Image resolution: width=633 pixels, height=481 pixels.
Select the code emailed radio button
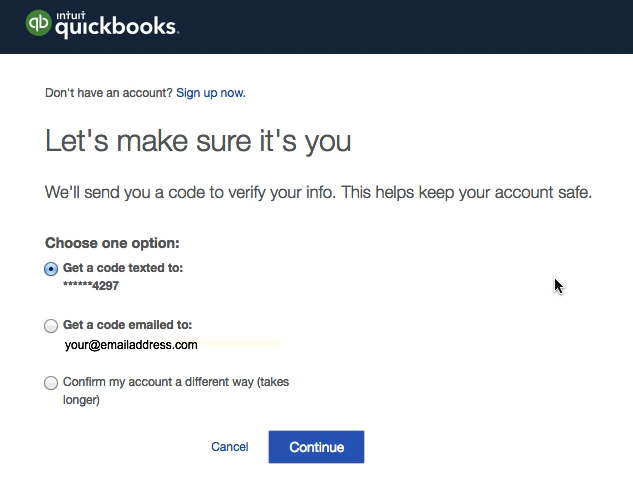pyautogui.click(x=51, y=326)
